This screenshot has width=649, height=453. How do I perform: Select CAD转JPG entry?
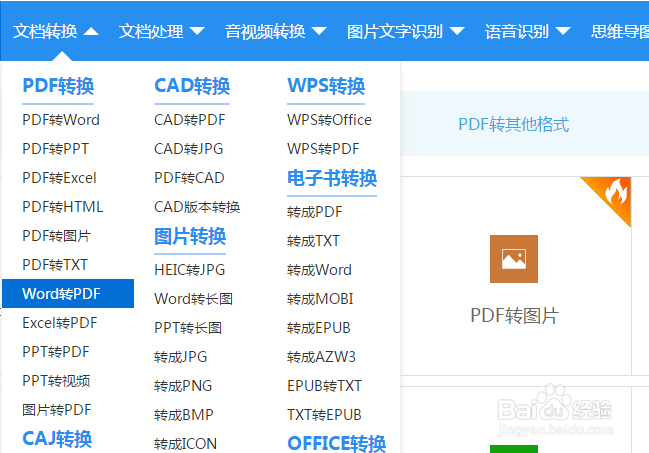(x=188, y=149)
